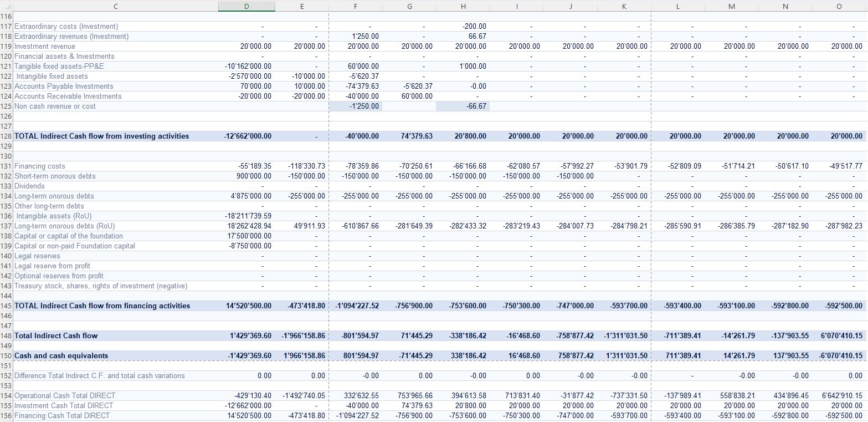Select row 148 header
Viewport: 868px width, 422px height.
click(x=6, y=335)
